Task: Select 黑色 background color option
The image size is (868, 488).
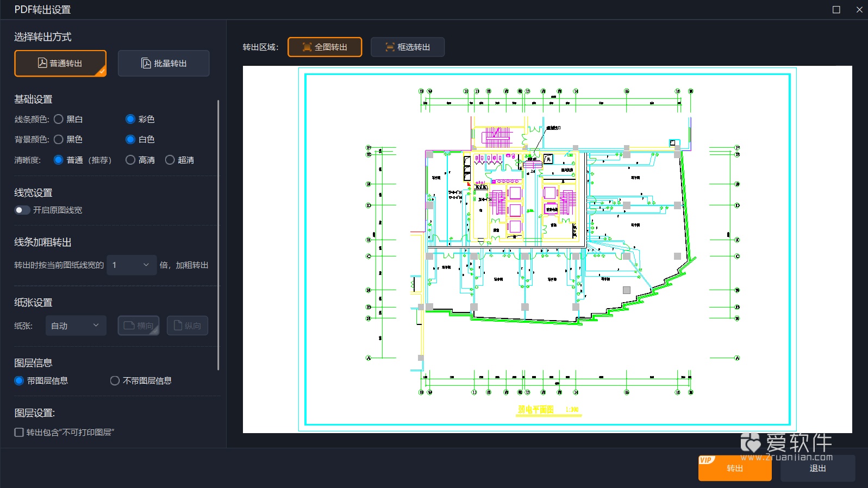Action: [59, 139]
